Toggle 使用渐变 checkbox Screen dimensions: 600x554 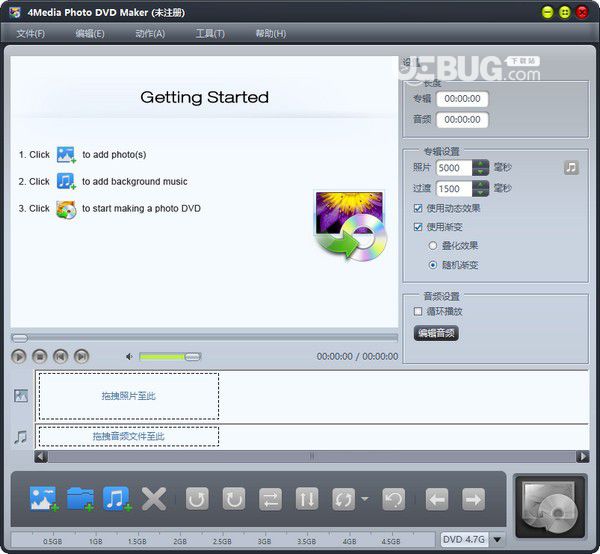tap(418, 227)
